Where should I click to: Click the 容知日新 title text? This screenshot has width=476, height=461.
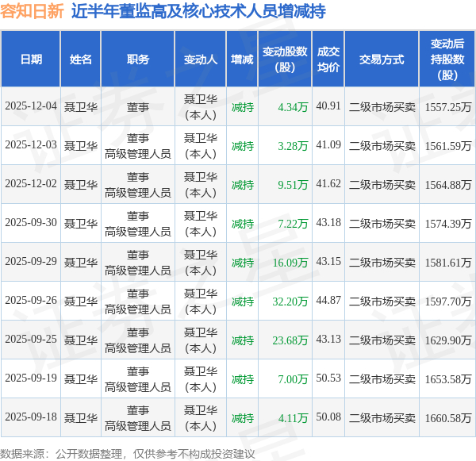(32, 12)
